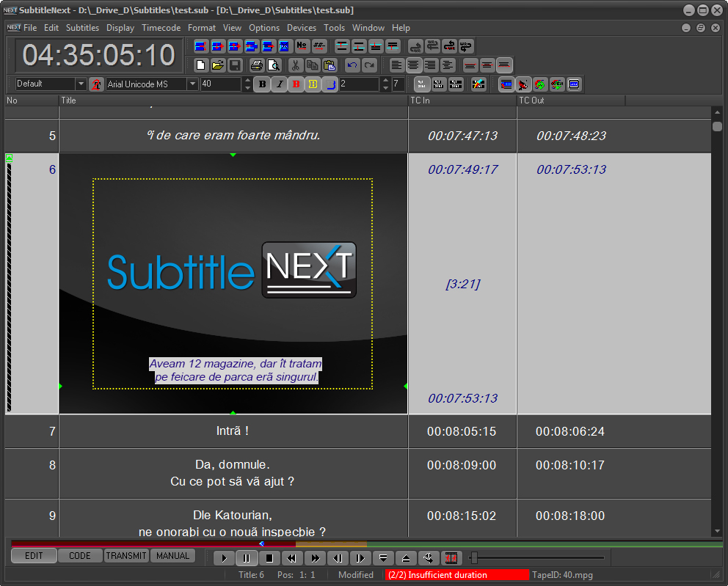Viewport: 728px width, 586px height.
Task: Toggle the red B colored text button
Action: 296,84
